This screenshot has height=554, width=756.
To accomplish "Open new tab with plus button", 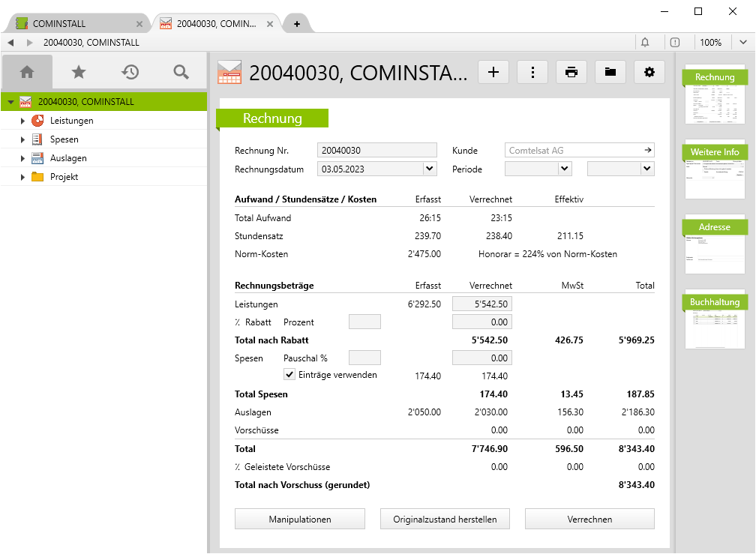I will pyautogui.click(x=297, y=24).
